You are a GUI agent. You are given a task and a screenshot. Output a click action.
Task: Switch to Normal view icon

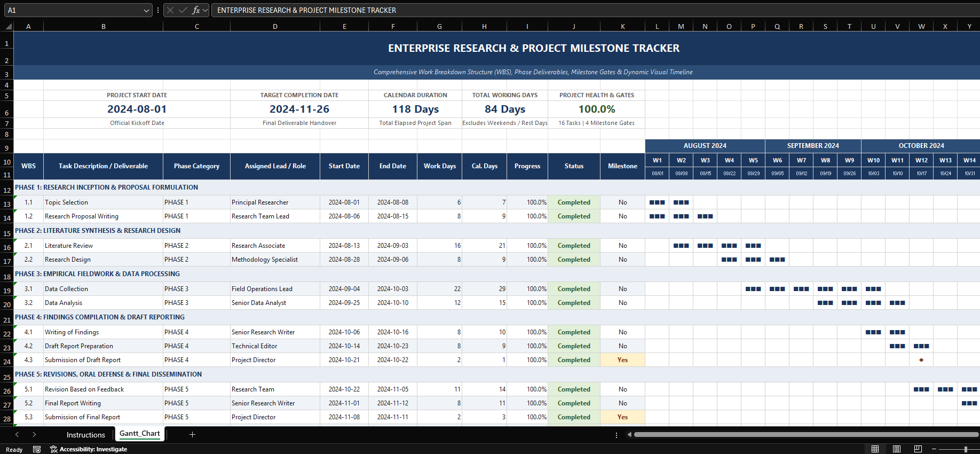pyautogui.click(x=875, y=449)
